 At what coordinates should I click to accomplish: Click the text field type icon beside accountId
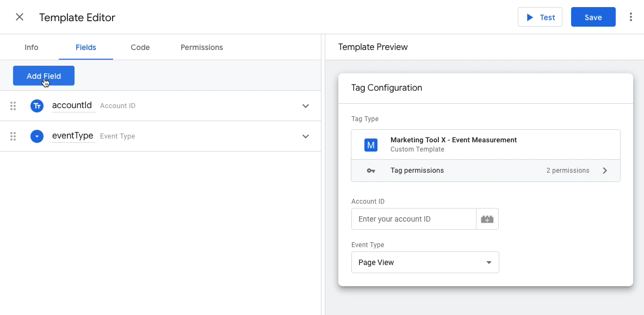click(37, 106)
